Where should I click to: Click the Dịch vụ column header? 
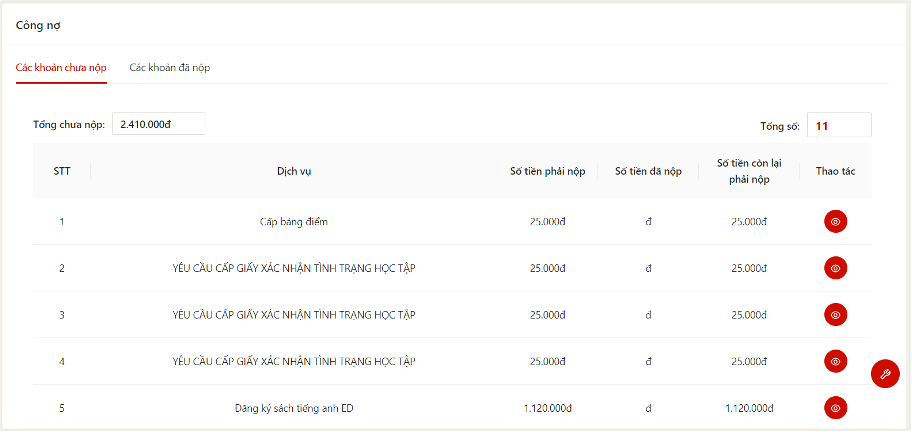(x=294, y=171)
